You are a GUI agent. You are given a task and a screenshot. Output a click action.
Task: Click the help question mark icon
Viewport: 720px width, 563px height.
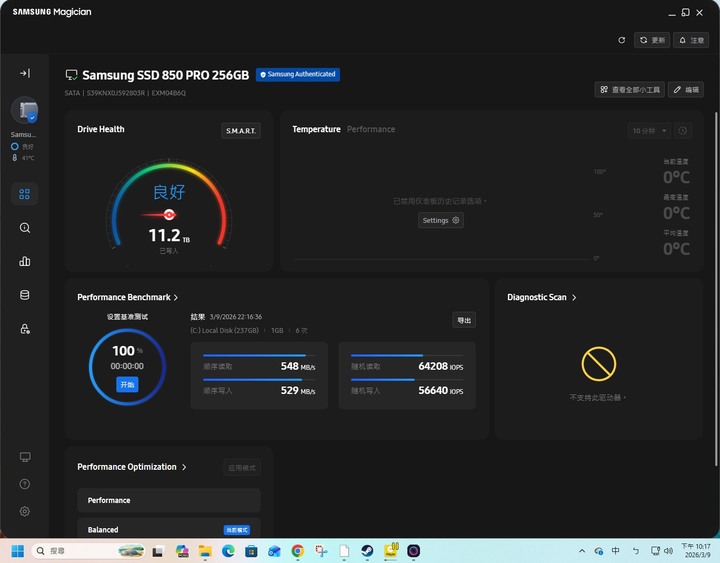(25, 484)
